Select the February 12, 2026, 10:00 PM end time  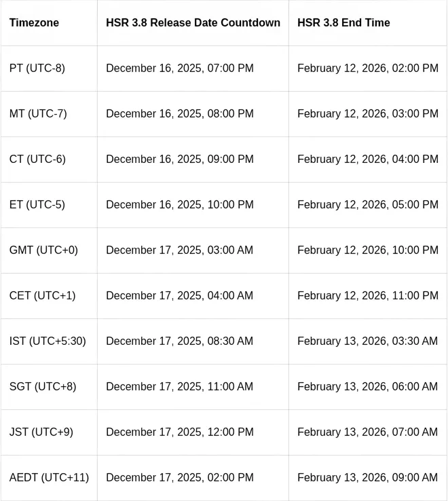pos(368,250)
